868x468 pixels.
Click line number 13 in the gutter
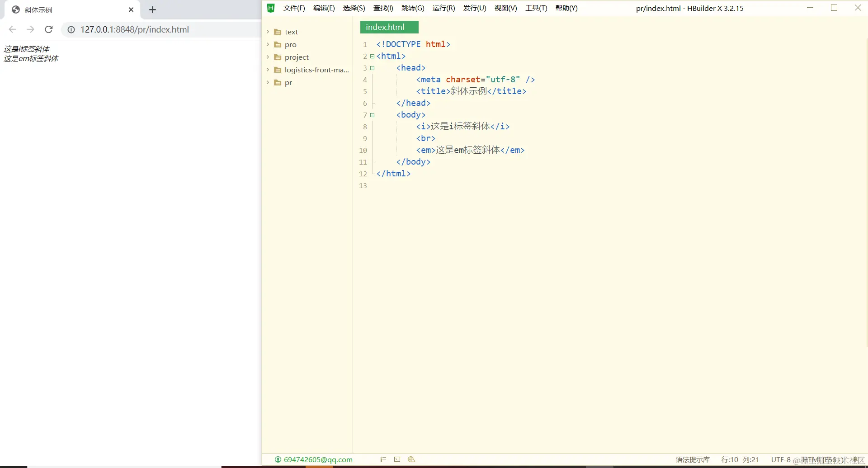363,186
